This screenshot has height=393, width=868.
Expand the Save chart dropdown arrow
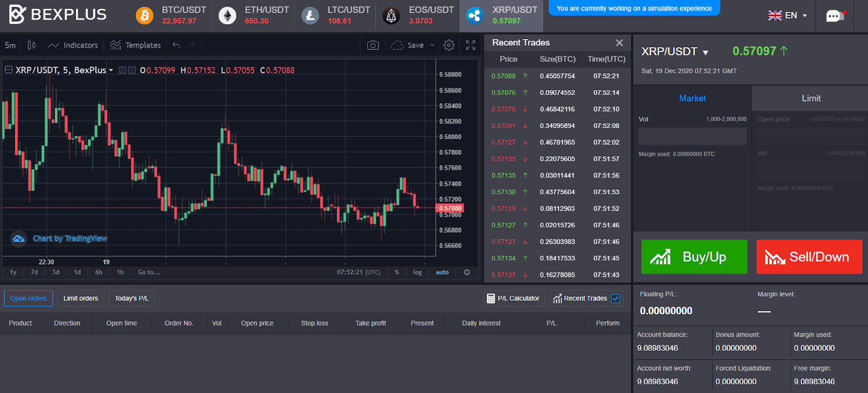coord(432,45)
